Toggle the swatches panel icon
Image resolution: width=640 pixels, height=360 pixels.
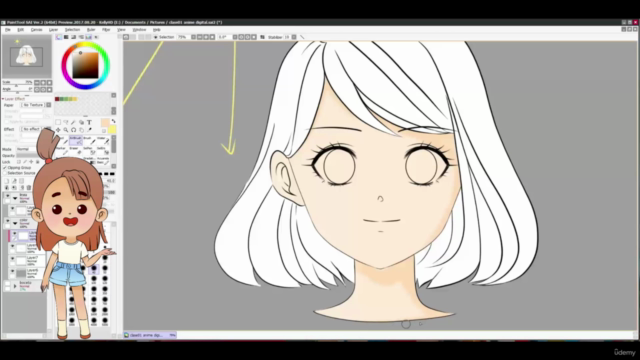click(88, 37)
